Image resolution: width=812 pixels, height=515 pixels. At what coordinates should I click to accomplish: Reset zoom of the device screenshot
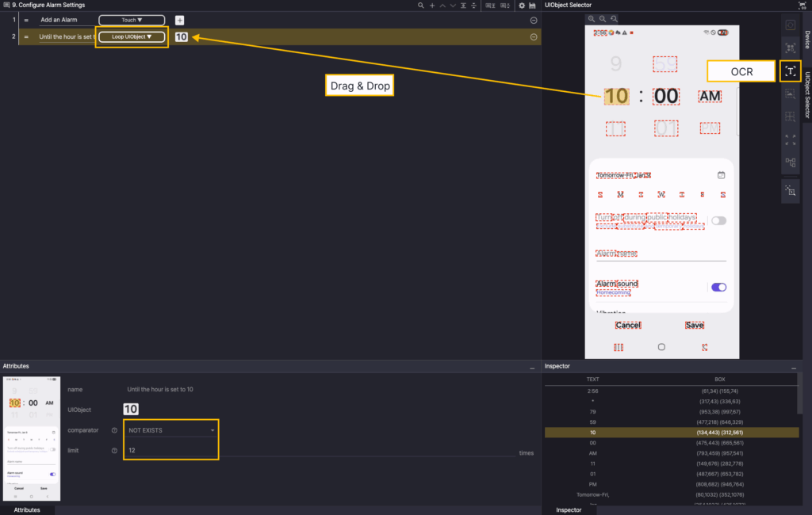click(x=615, y=19)
